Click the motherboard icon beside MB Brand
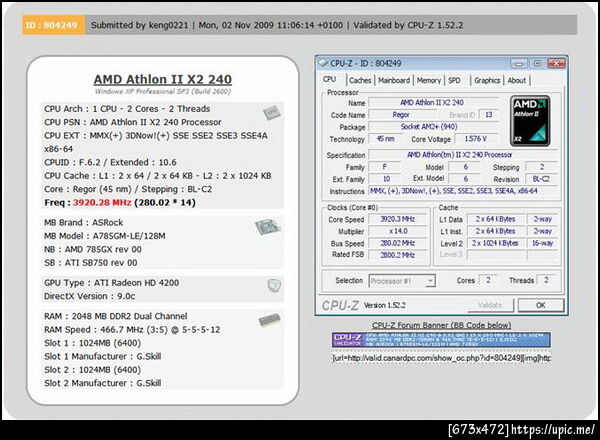 [x=267, y=227]
